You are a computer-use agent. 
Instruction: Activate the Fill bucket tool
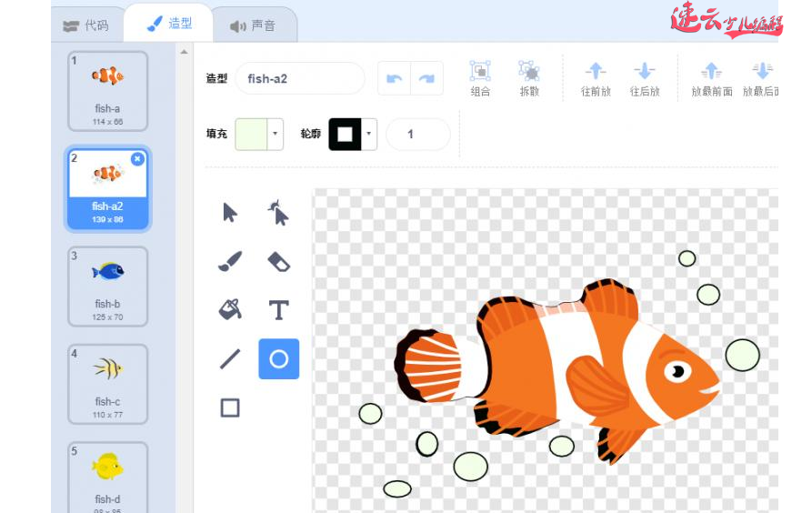click(230, 310)
